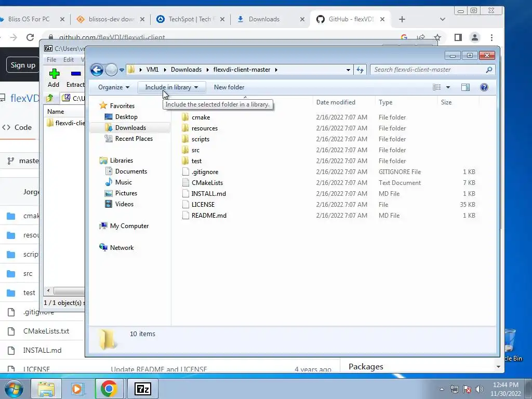The height and width of the screenshot is (399, 532).
Task: Open Videos library
Action: point(124,204)
